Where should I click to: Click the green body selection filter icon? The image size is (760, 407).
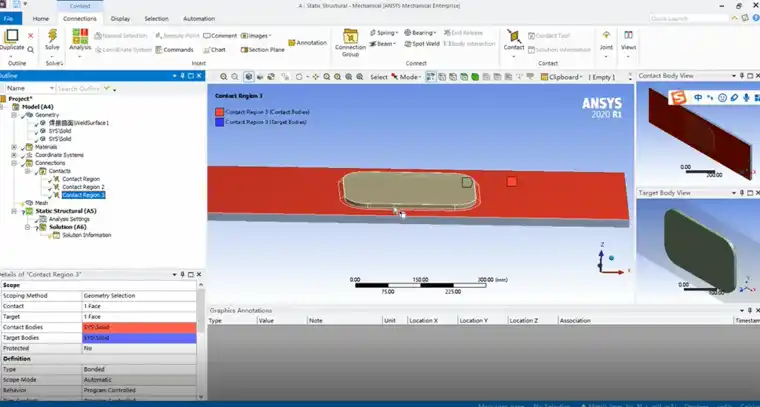[x=475, y=77]
